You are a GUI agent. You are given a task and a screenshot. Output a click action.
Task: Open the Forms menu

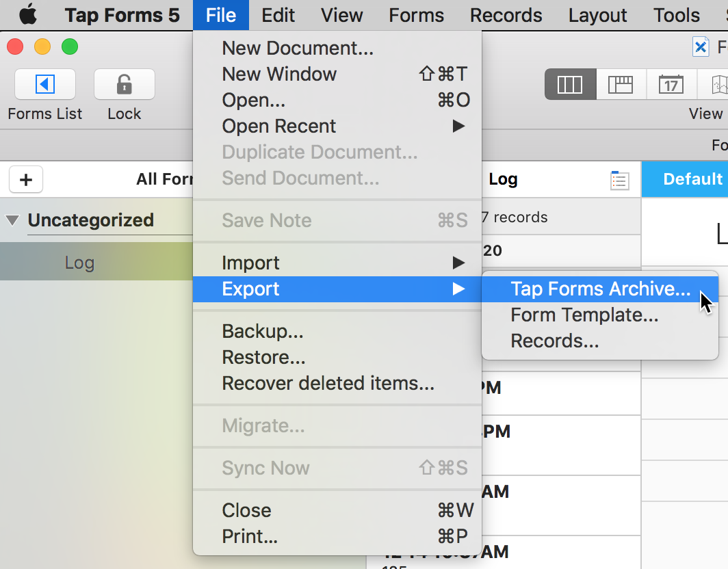click(417, 15)
